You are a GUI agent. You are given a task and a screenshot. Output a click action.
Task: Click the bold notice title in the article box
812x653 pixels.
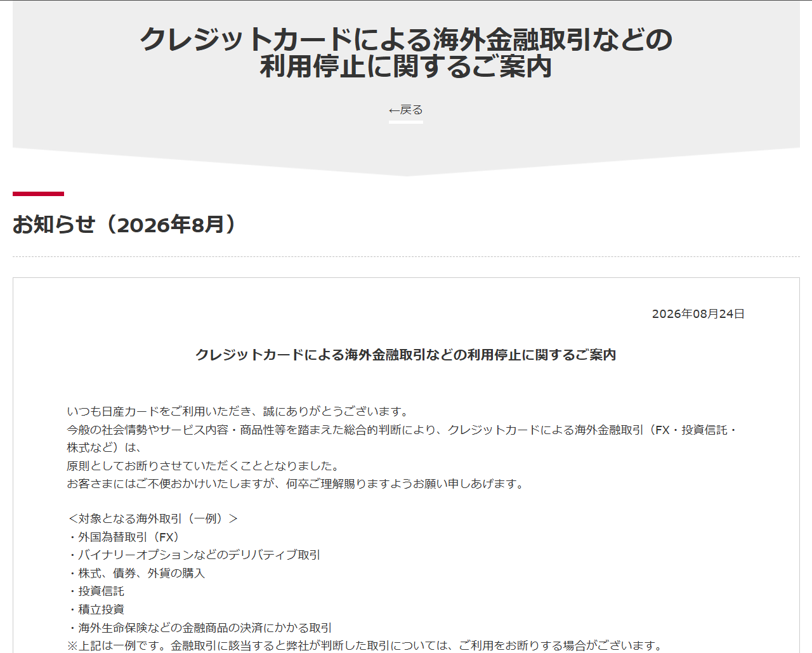pyautogui.click(x=406, y=355)
